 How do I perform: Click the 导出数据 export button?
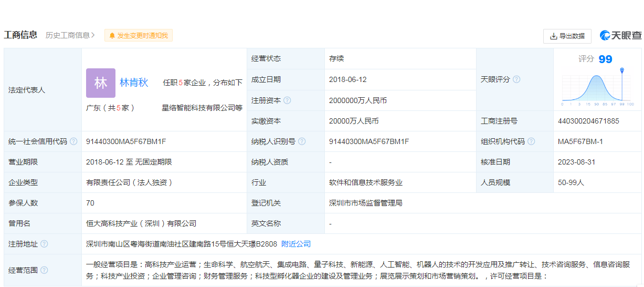pos(567,36)
